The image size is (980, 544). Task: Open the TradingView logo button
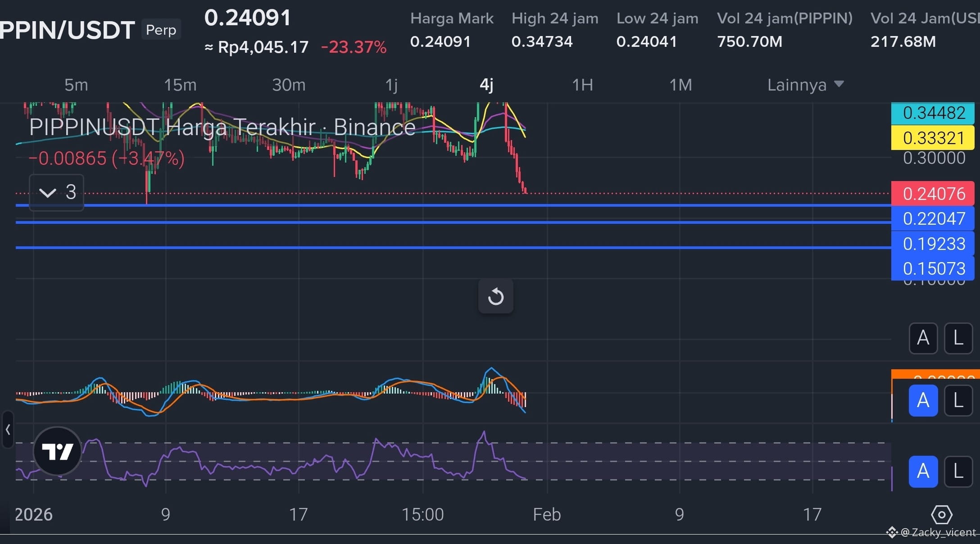tap(57, 451)
